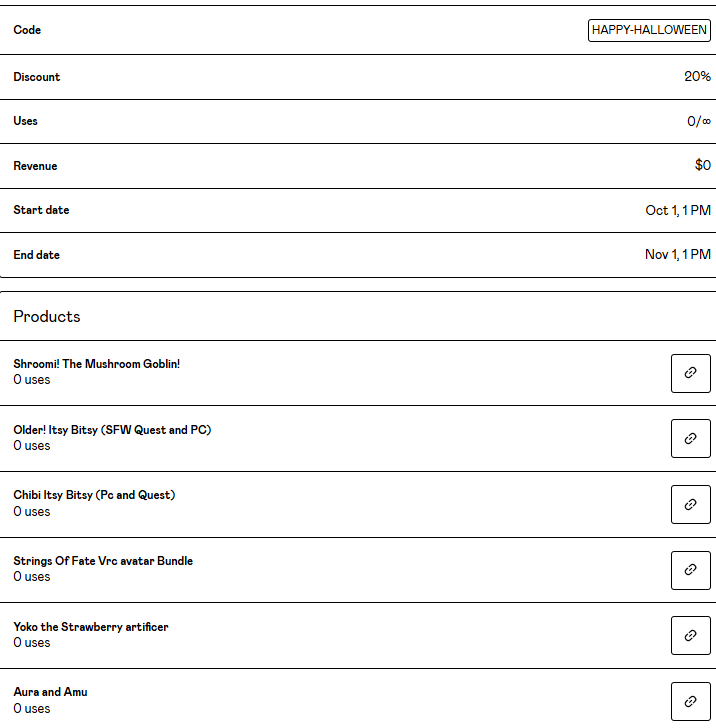Select the Shroomi! The Mushroom Goblin! title
Image resolution: width=716 pixels, height=728 pixels.
[x=96, y=364]
